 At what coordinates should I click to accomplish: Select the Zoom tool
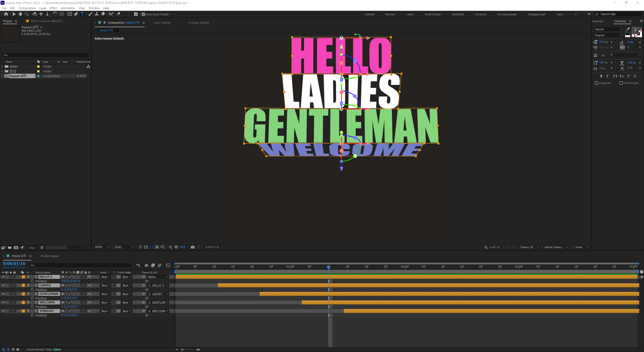pos(27,14)
